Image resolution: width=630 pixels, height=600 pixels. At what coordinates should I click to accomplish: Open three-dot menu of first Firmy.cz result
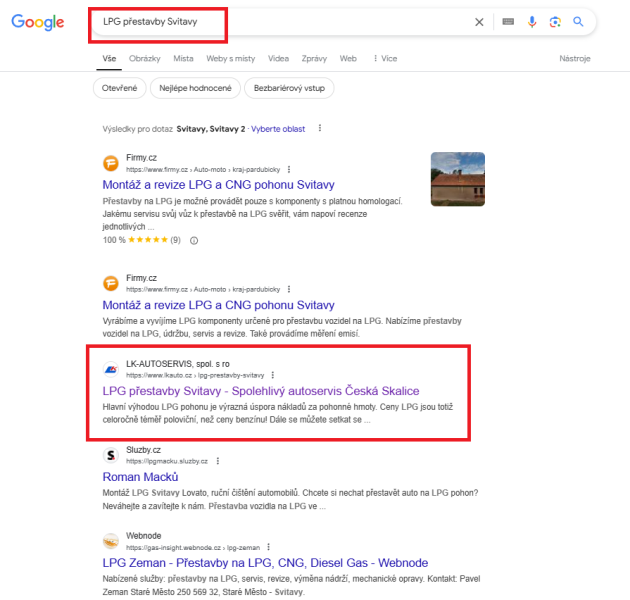point(288,170)
